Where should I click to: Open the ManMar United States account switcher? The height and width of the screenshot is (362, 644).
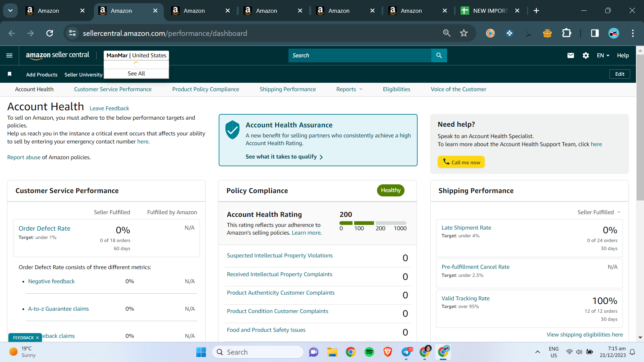(136, 55)
